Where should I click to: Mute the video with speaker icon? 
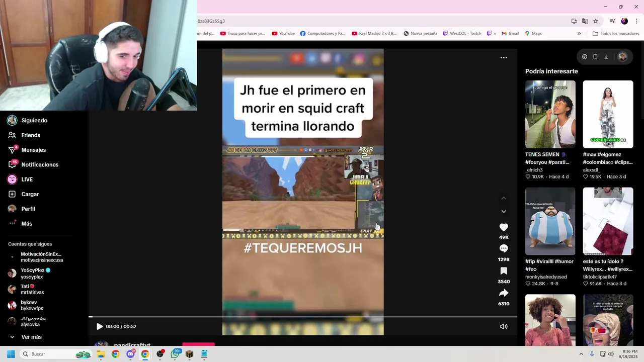coord(504,326)
